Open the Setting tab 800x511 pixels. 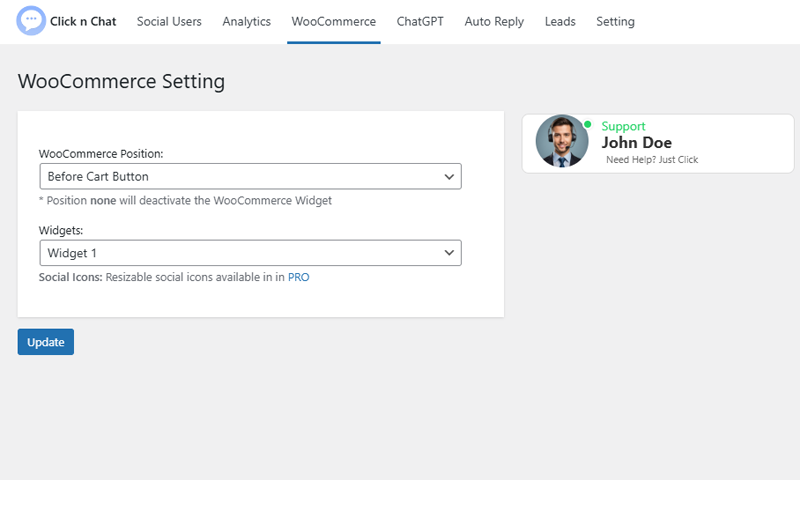(615, 22)
